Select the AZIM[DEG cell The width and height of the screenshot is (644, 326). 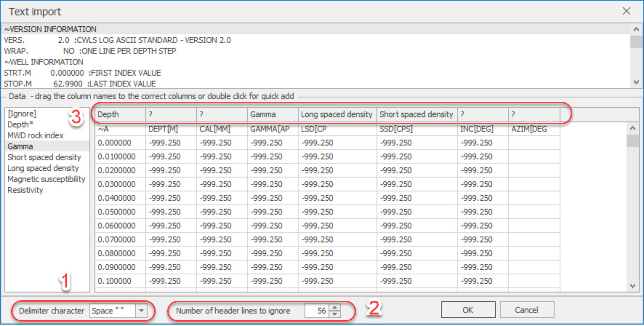point(534,129)
